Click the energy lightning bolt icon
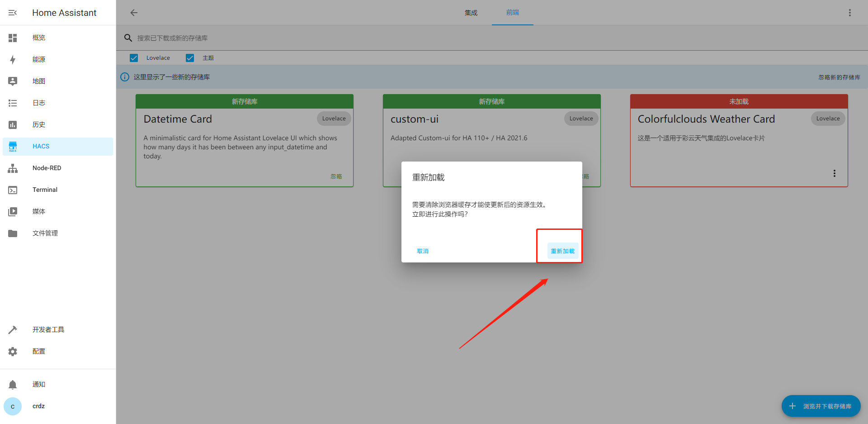The image size is (868, 424). click(x=13, y=60)
